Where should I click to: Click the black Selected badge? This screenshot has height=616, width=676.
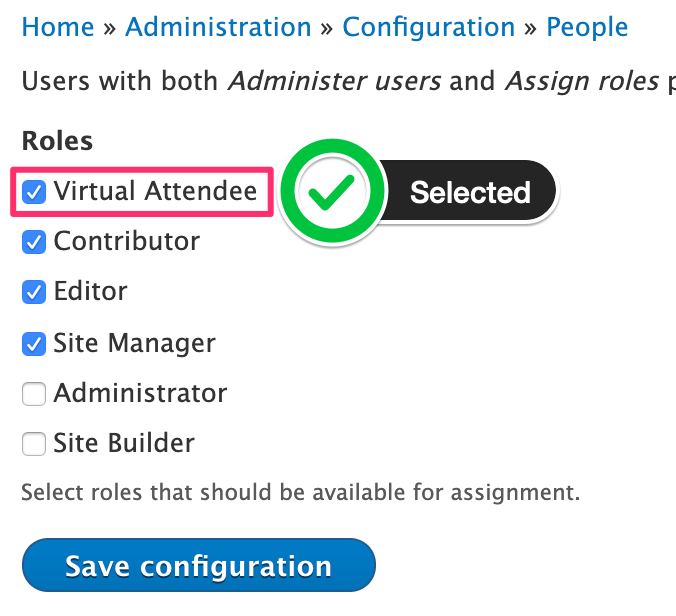469,192
